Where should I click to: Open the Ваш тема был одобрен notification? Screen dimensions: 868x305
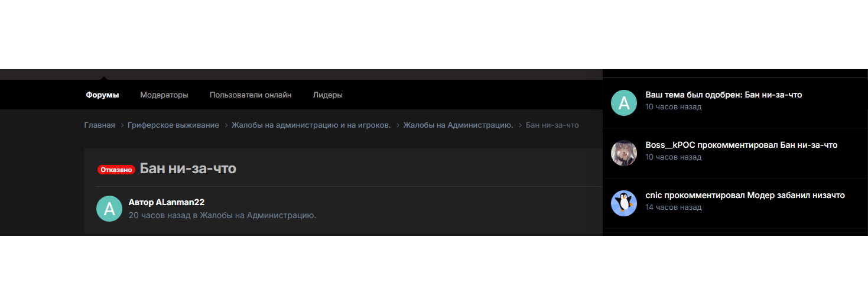[x=723, y=95]
